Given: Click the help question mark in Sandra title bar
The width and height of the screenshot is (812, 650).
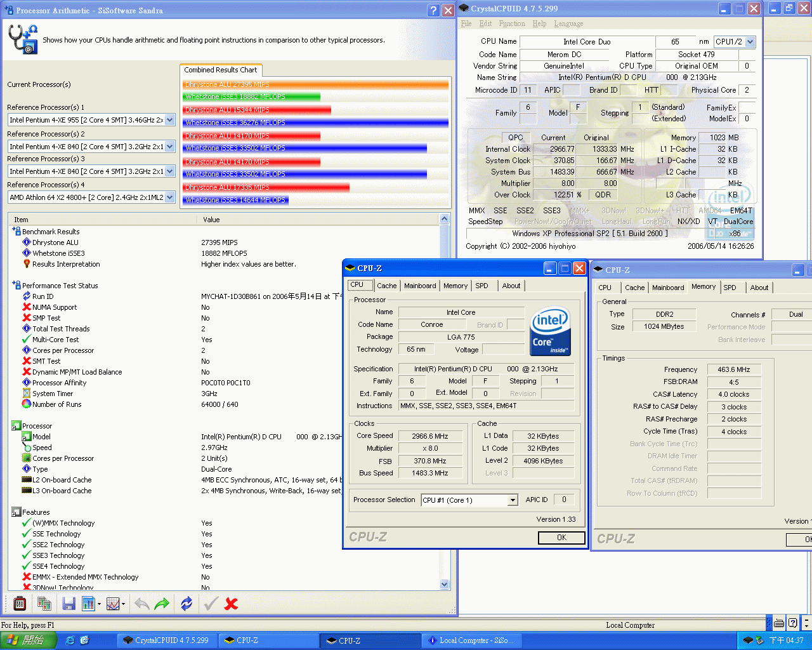Looking at the screenshot, I should pos(433,10).
